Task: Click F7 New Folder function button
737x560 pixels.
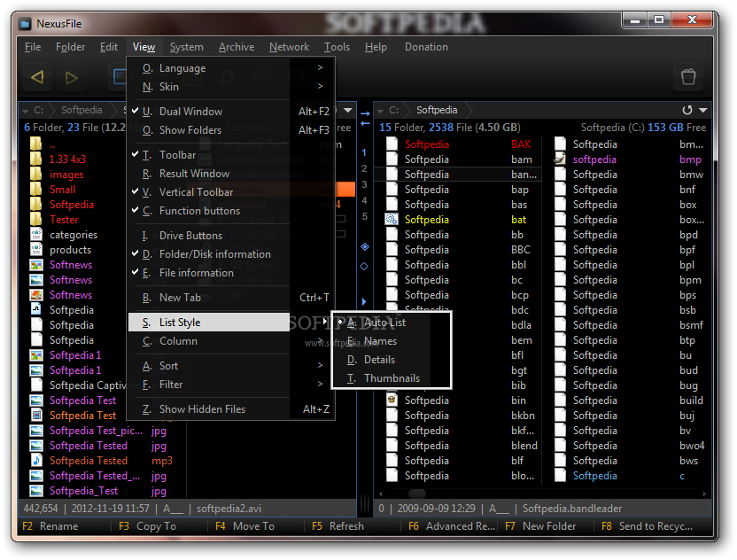Action: tap(540, 526)
